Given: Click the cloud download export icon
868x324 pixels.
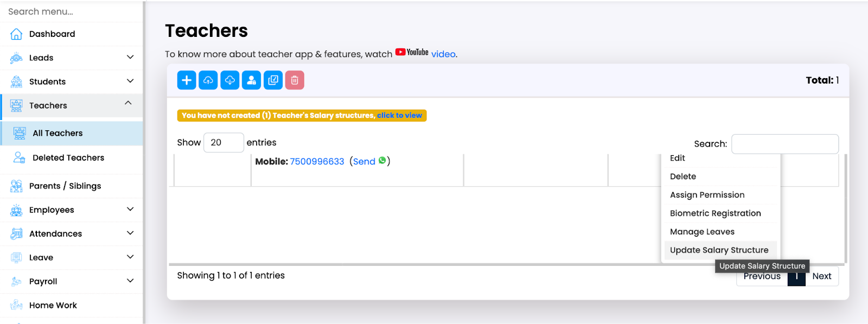Looking at the screenshot, I should pyautogui.click(x=229, y=80).
